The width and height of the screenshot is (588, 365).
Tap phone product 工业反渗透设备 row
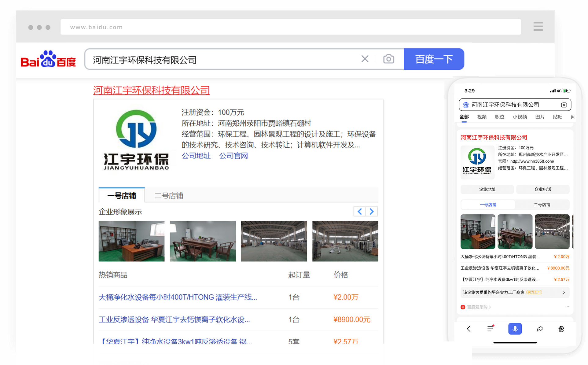(515, 268)
